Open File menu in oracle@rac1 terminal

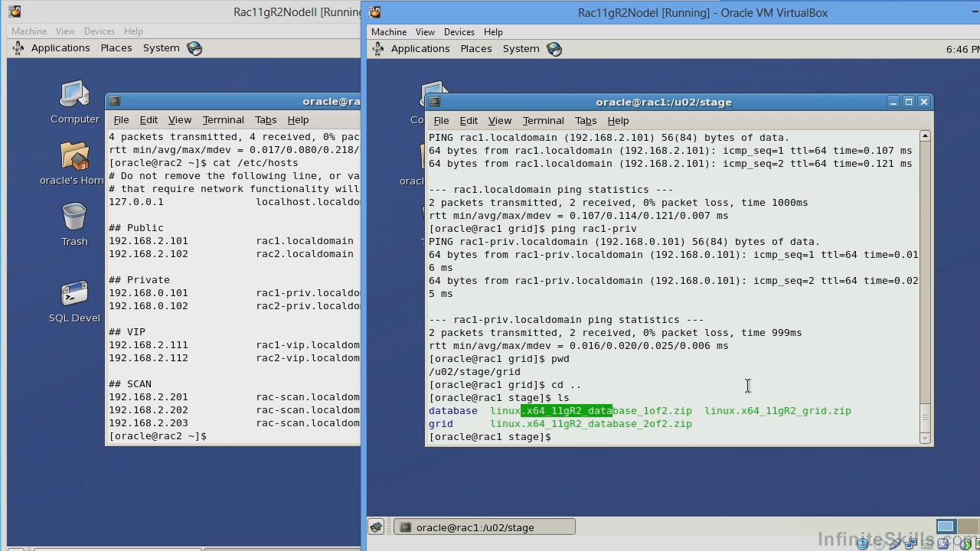click(441, 121)
